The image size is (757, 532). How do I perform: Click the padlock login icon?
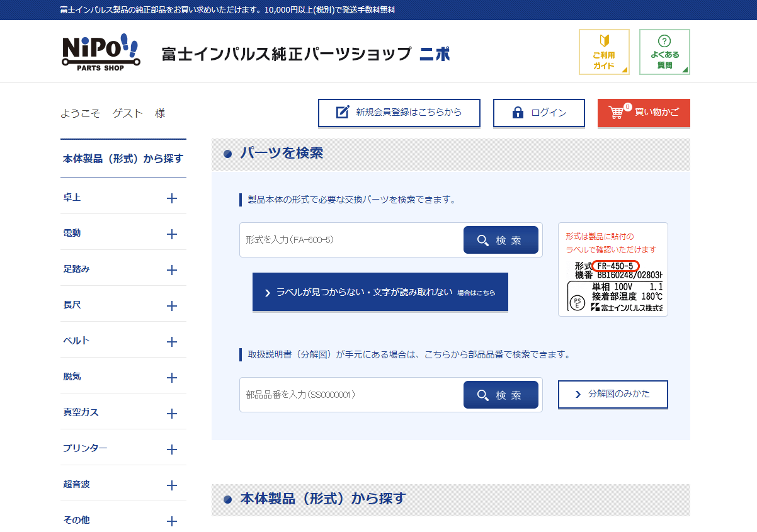[518, 113]
